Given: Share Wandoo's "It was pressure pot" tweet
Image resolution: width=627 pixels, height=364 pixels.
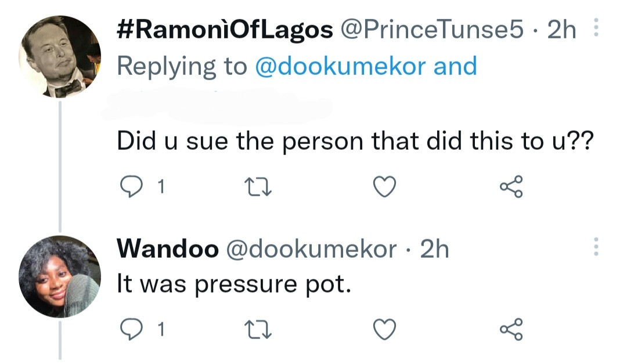Looking at the screenshot, I should pyautogui.click(x=511, y=330).
